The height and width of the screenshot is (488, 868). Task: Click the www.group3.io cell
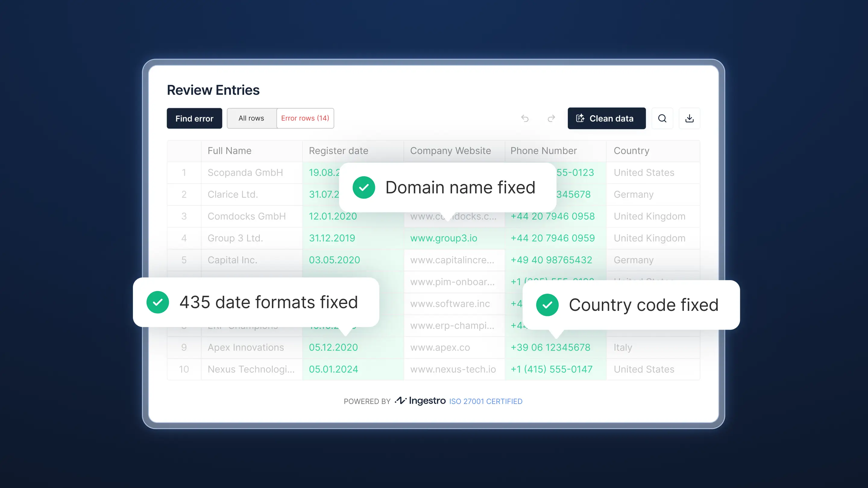pyautogui.click(x=454, y=239)
